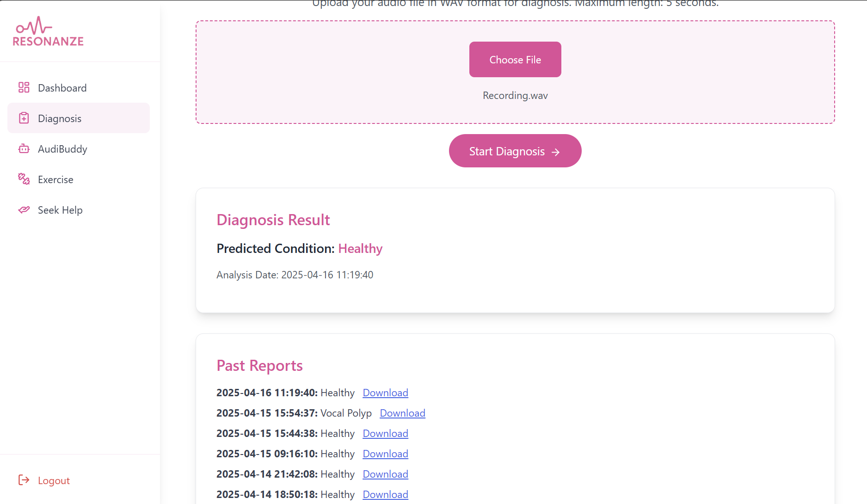Image resolution: width=867 pixels, height=504 pixels.
Task: Download the 2025-04-14 18:50:18 report
Action: click(385, 495)
